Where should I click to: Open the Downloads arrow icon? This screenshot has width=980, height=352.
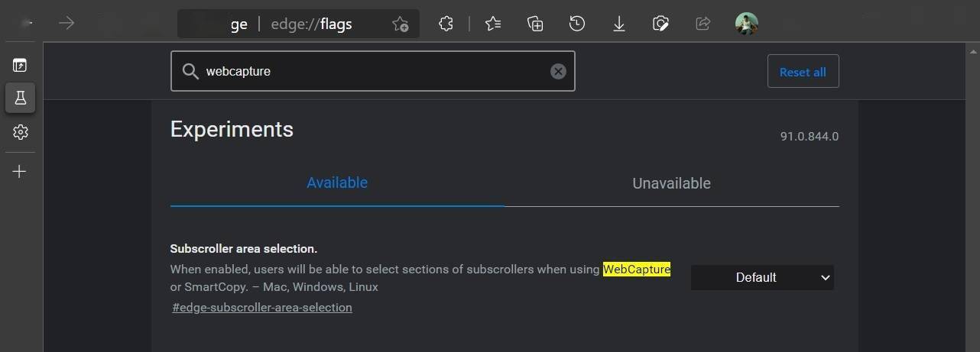click(x=619, y=24)
